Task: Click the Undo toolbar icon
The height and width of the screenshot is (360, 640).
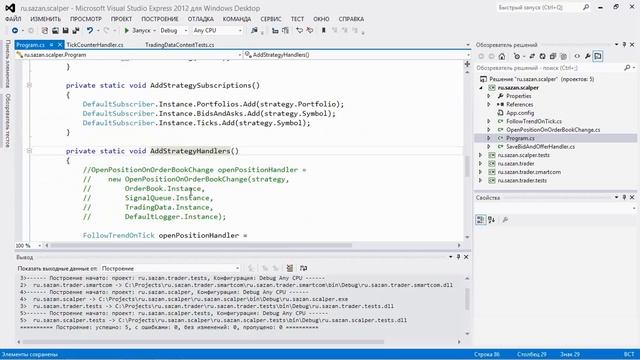Action: point(90,31)
